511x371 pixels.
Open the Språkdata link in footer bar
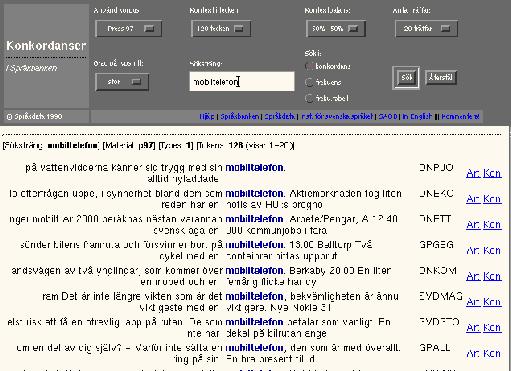click(280, 117)
